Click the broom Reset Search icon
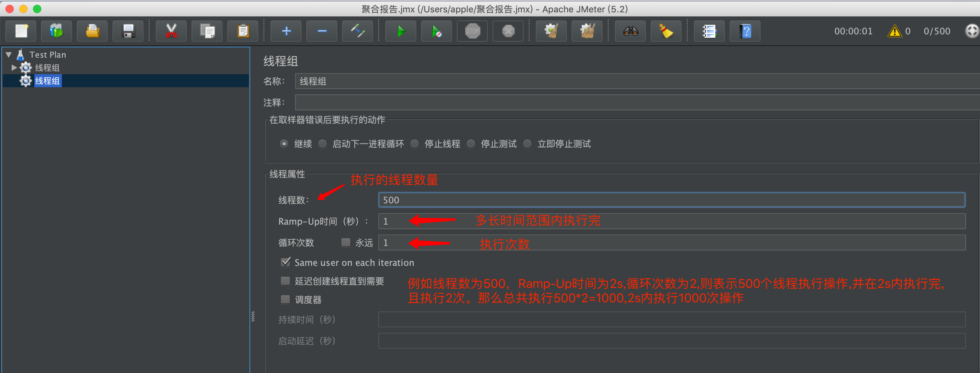The width and height of the screenshot is (980, 373). point(666,31)
